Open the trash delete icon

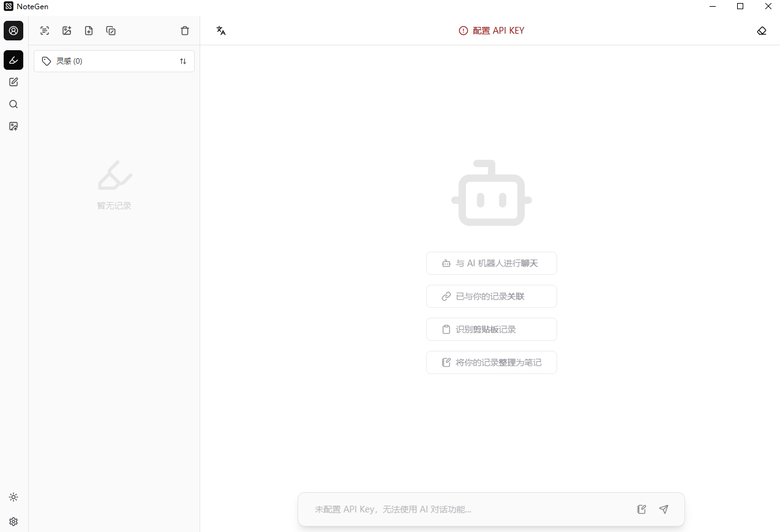click(x=184, y=31)
